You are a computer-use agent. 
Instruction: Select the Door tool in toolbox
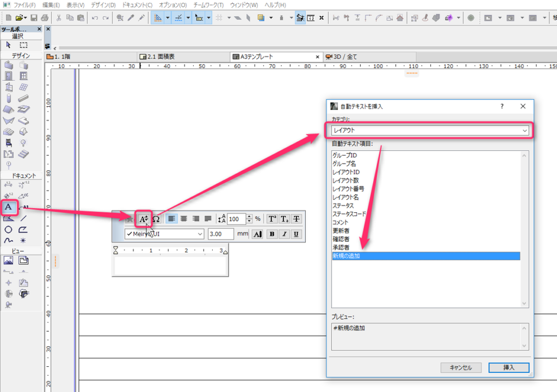coord(8,76)
